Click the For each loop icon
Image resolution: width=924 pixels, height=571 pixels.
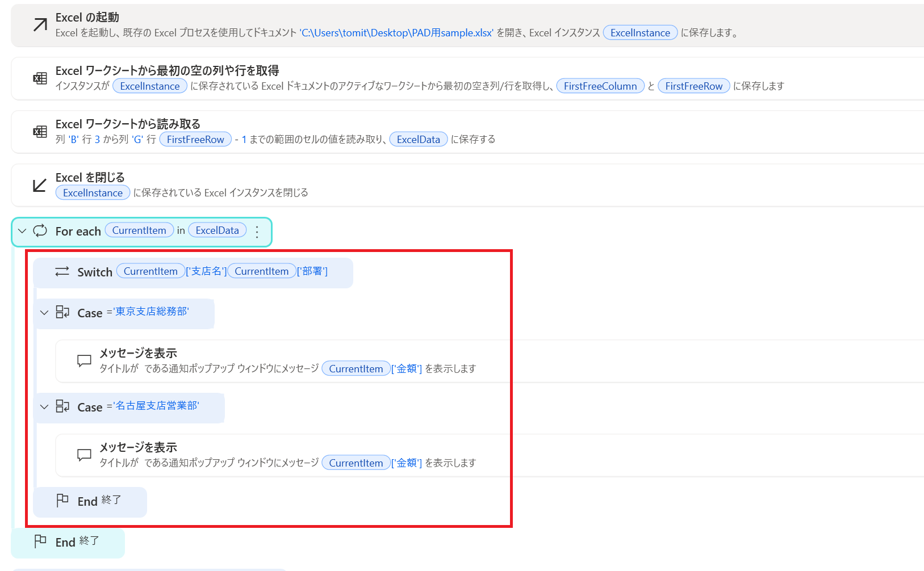[40, 231]
